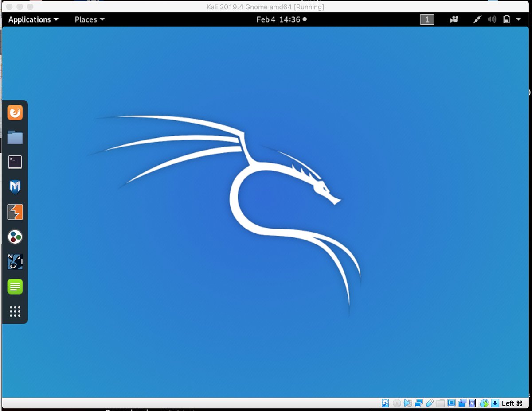
Task: Open the clock and calendar panel
Action: coord(282,19)
